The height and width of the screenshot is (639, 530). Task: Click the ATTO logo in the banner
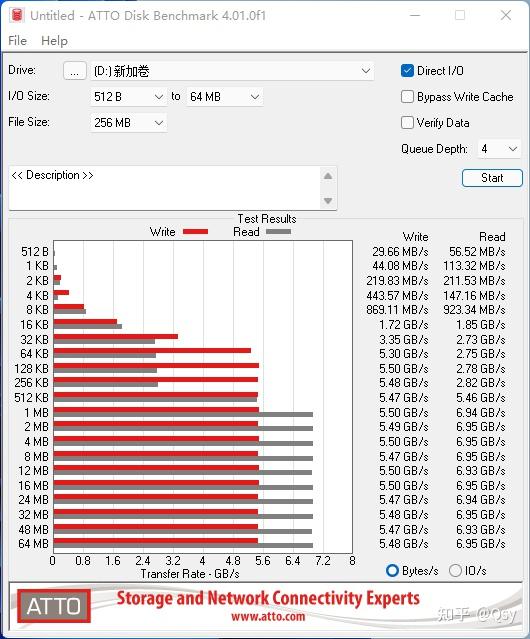53,606
